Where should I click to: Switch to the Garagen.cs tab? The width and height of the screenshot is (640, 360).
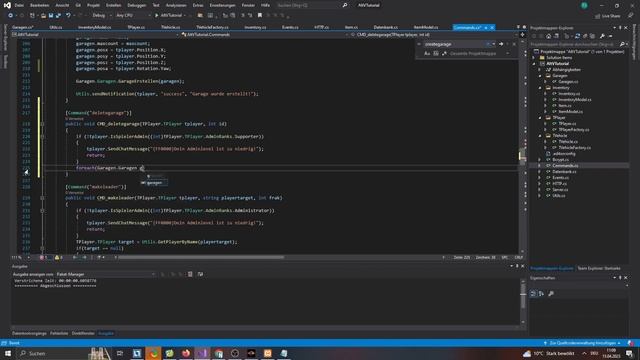coord(22,27)
